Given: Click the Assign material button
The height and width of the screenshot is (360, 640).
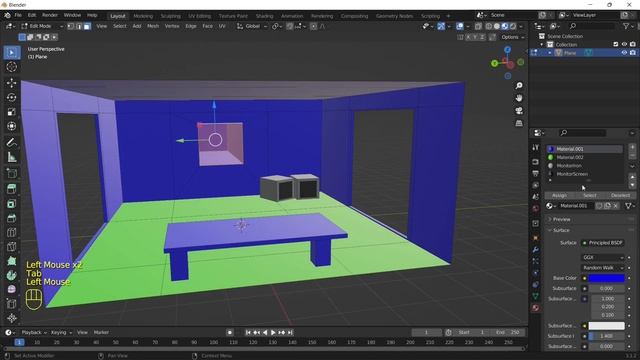Looking at the screenshot, I should 559,196.
